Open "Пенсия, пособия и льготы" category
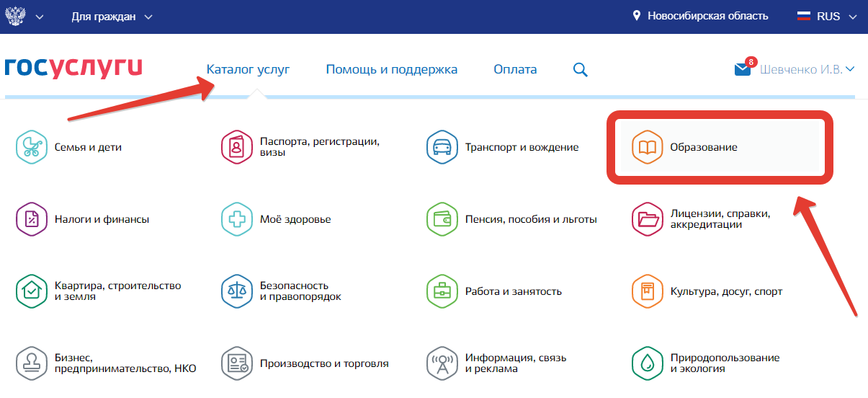The width and height of the screenshot is (868, 398). tap(531, 219)
